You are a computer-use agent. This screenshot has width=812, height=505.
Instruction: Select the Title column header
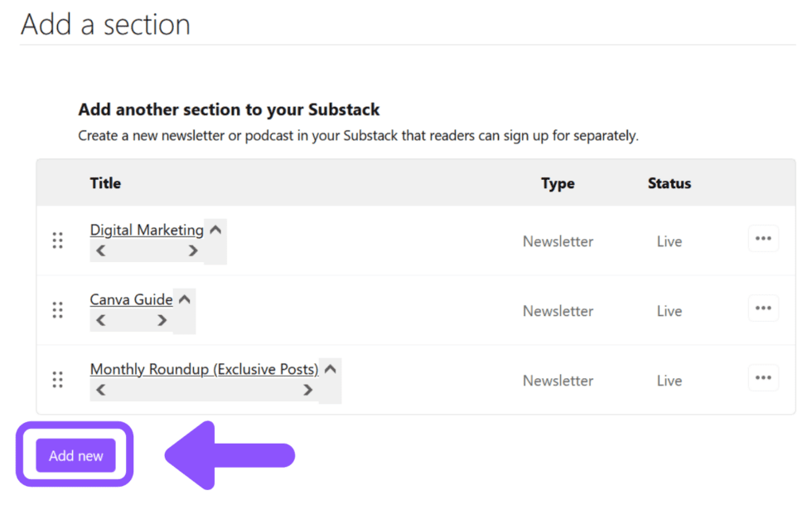pos(105,182)
